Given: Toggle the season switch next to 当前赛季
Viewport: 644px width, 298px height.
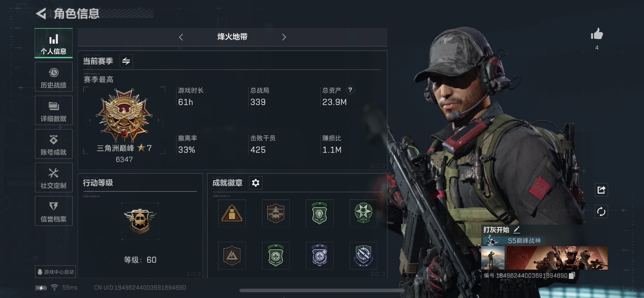Looking at the screenshot, I should pyautogui.click(x=126, y=61).
